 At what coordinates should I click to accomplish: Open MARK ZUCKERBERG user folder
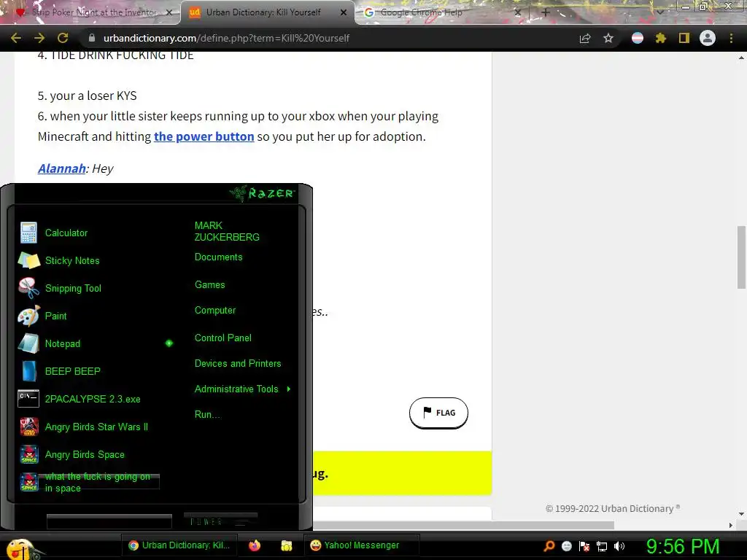click(227, 231)
